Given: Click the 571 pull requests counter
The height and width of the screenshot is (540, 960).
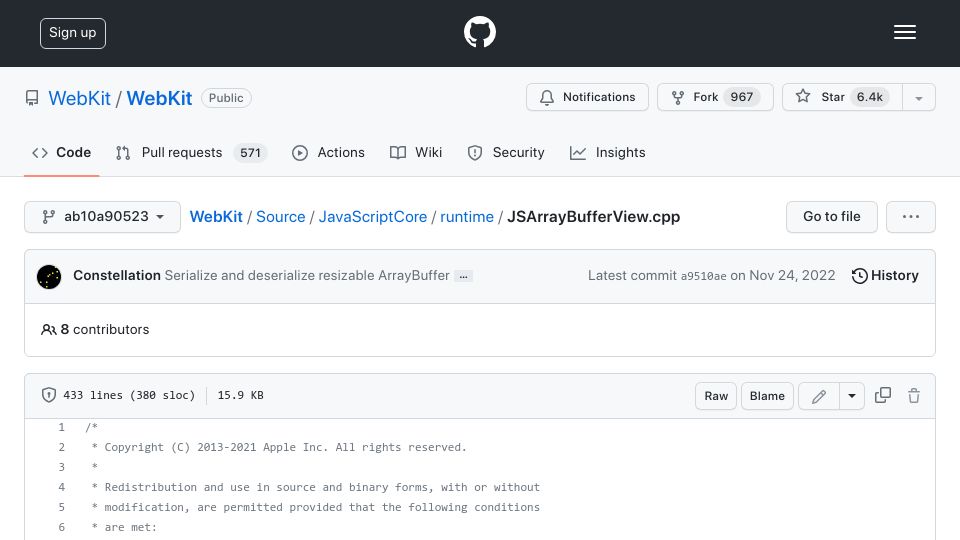Looking at the screenshot, I should [250, 153].
